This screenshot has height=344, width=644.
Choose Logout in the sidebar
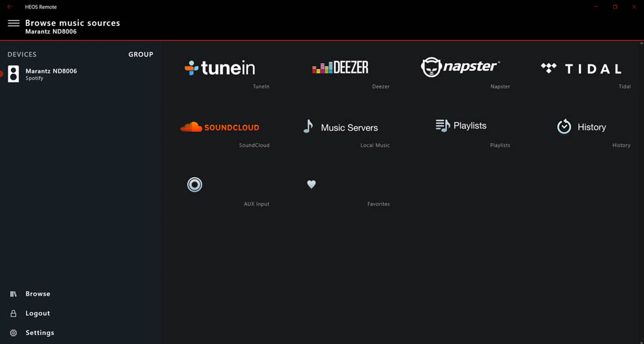pyautogui.click(x=38, y=313)
